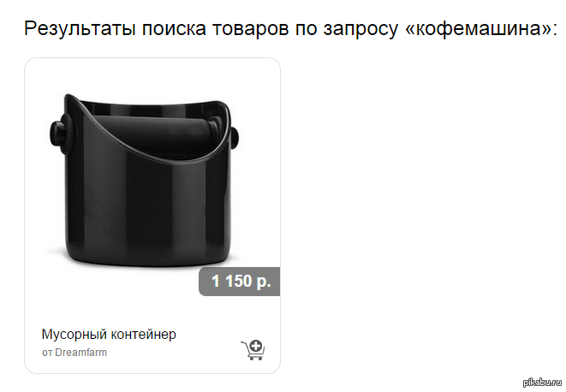566x392 pixels.
Task: Open the Мусорный контейнер product title
Action: pos(109,335)
